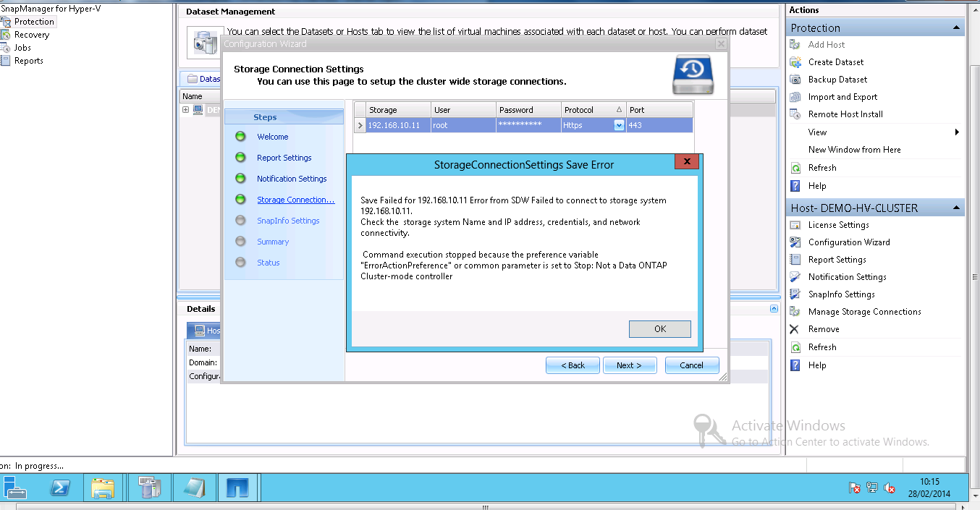The width and height of the screenshot is (980, 510).
Task: Click the row selector arrow for 192.168.10.11
Action: [360, 125]
